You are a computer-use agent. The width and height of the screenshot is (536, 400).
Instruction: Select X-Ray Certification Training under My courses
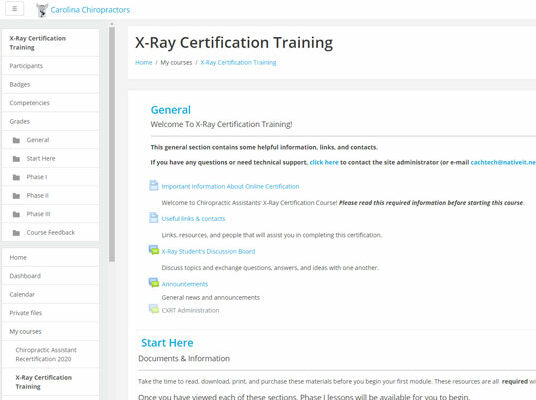point(51,382)
